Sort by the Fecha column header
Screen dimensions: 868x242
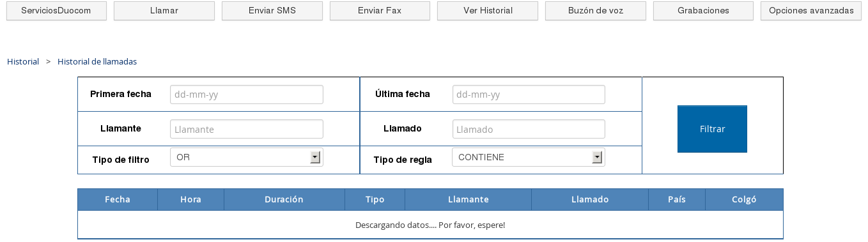pos(118,199)
